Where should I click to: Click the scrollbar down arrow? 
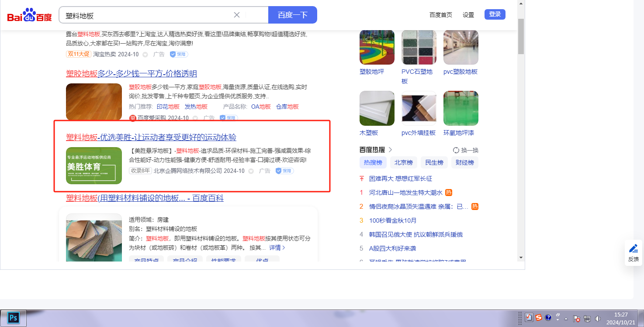pyautogui.click(x=521, y=257)
